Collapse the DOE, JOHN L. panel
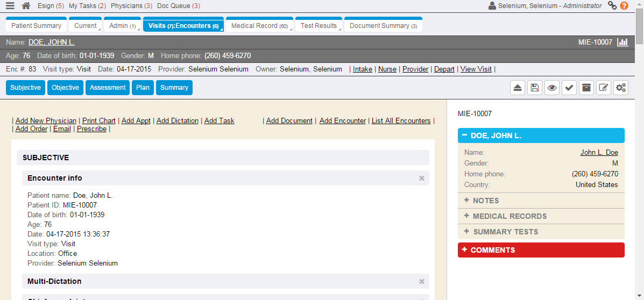The height and width of the screenshot is (300, 644). (x=464, y=135)
